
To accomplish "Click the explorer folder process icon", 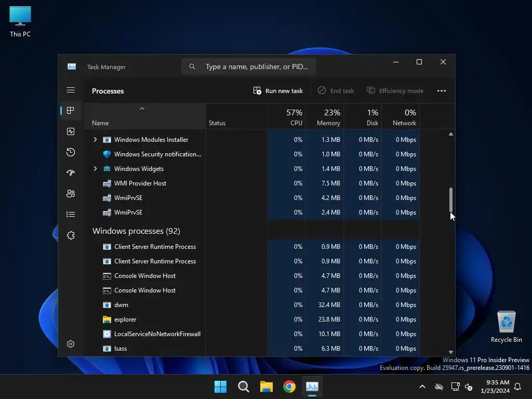I will click(107, 320).
